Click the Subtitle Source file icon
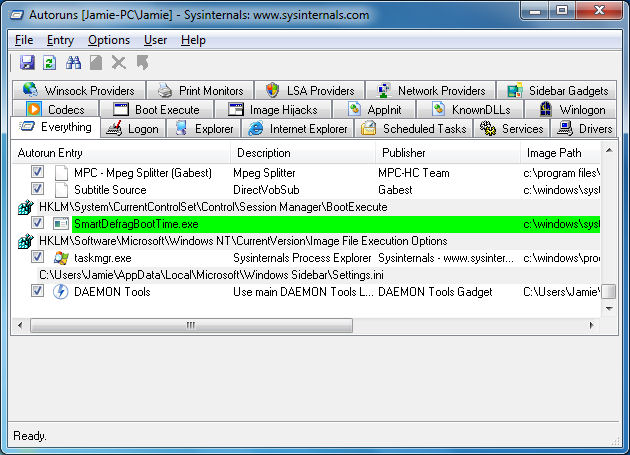 pos(61,190)
